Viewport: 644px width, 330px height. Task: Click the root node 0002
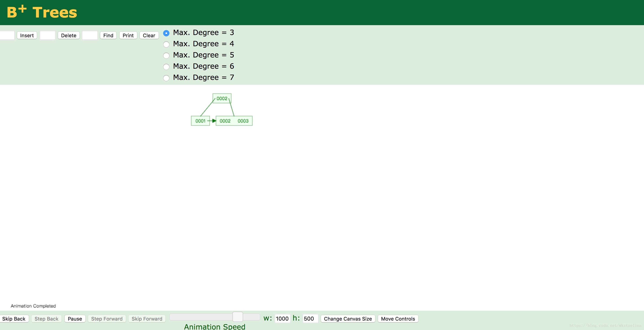point(222,98)
